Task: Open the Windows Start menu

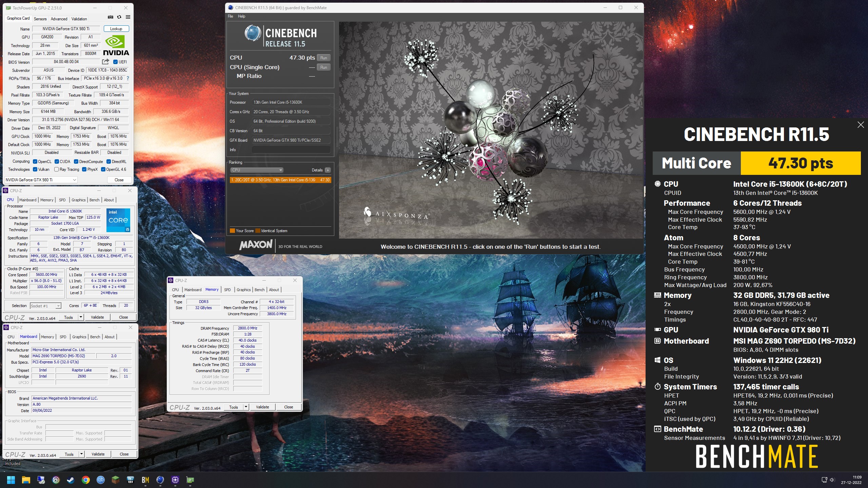Action: 11,480
